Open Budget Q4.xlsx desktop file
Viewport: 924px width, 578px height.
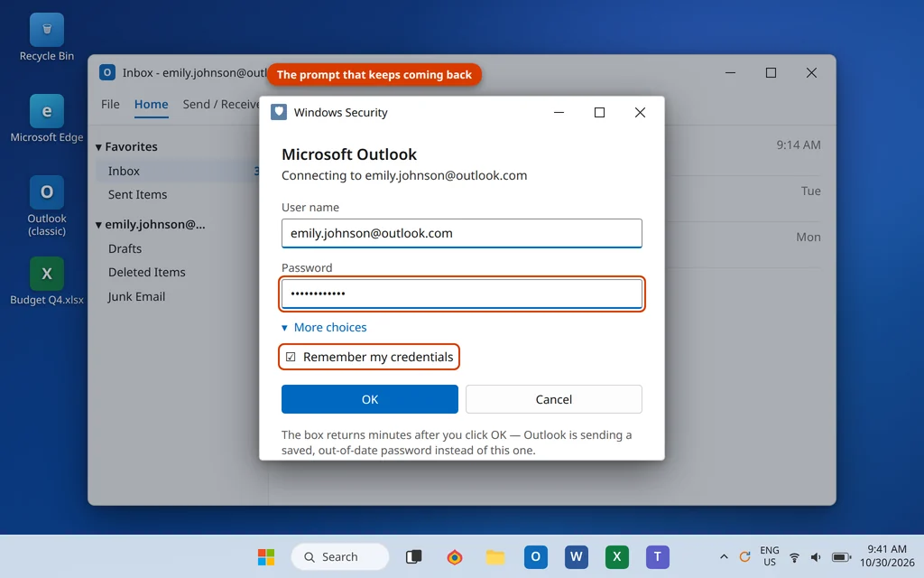47,282
